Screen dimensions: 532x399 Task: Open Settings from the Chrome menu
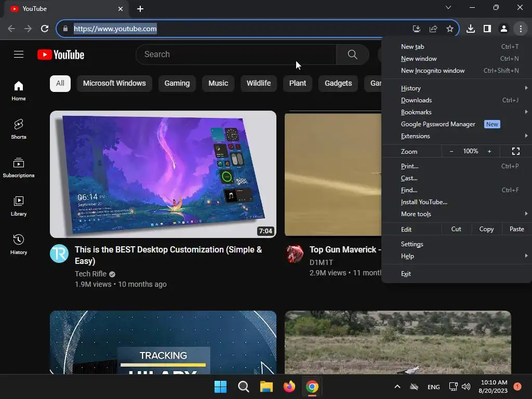click(x=457, y=244)
